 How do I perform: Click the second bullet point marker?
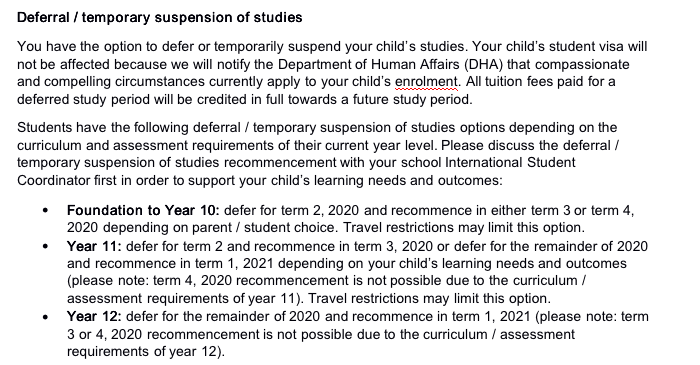(x=45, y=246)
